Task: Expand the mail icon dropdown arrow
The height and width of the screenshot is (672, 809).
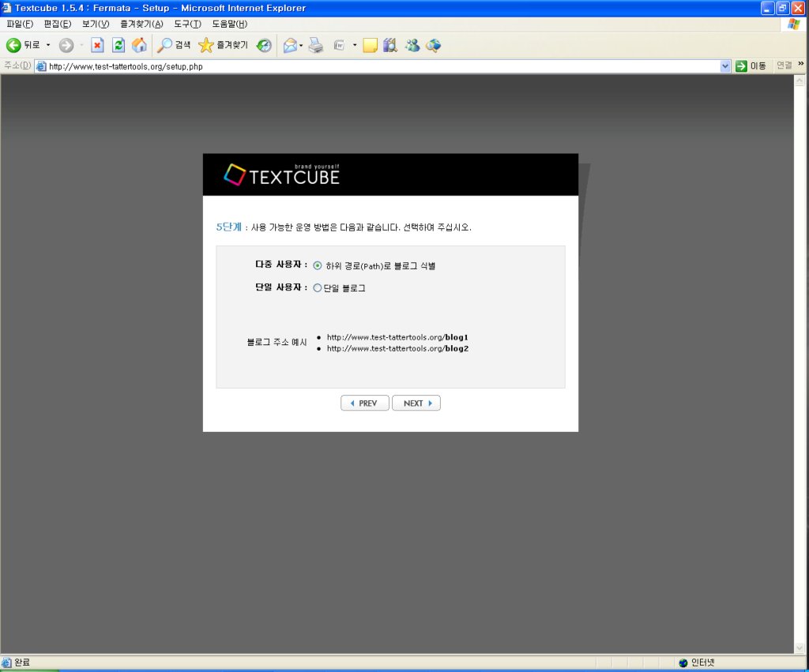Action: coord(301,45)
